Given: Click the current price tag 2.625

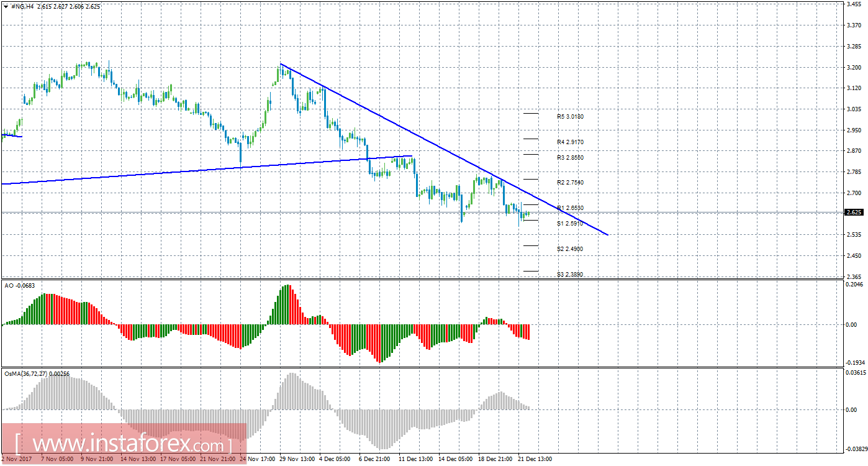Looking at the screenshot, I should pyautogui.click(x=854, y=212).
